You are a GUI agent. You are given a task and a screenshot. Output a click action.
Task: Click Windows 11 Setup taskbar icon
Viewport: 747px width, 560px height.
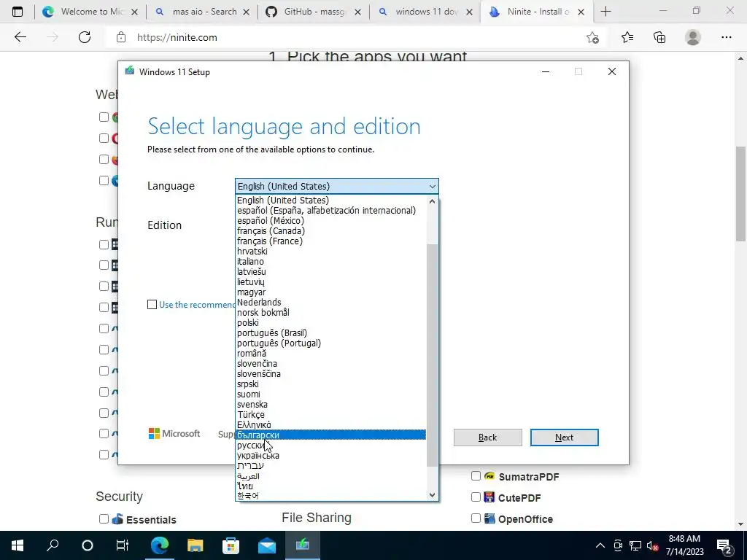click(x=303, y=545)
